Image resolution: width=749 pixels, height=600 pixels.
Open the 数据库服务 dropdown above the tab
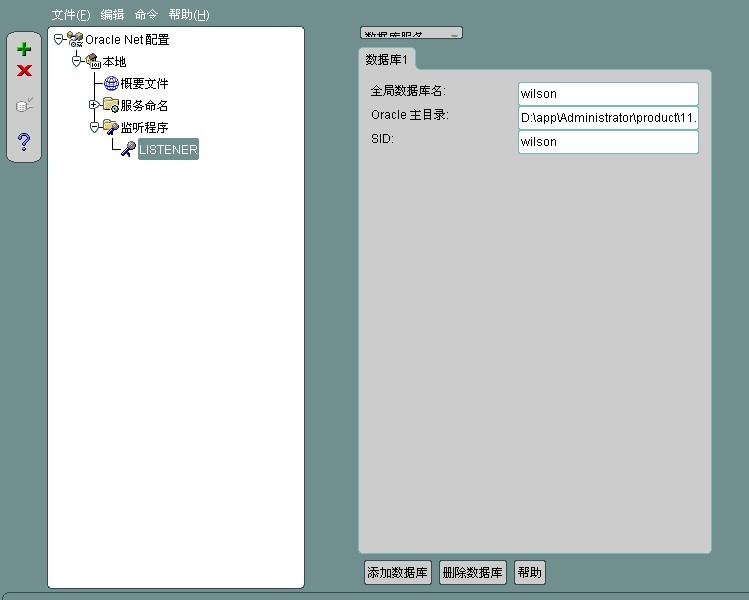click(x=411, y=33)
